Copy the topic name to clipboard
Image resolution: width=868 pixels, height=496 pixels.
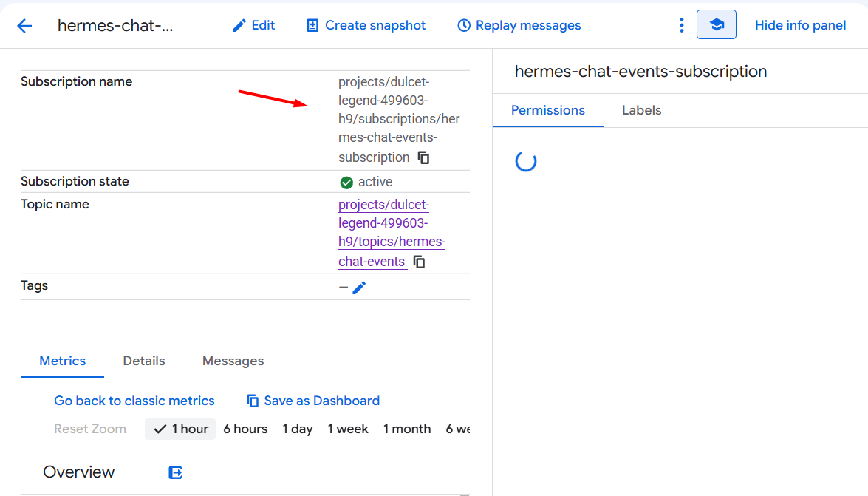[420, 262]
